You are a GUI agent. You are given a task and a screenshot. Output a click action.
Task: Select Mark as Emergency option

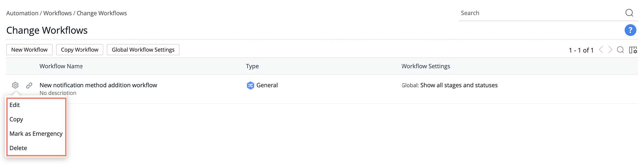tap(36, 134)
